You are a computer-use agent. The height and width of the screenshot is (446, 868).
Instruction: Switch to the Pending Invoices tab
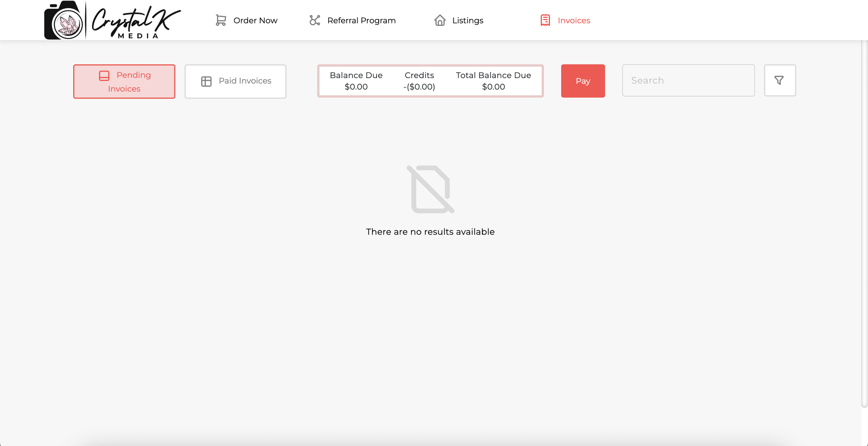pyautogui.click(x=124, y=82)
